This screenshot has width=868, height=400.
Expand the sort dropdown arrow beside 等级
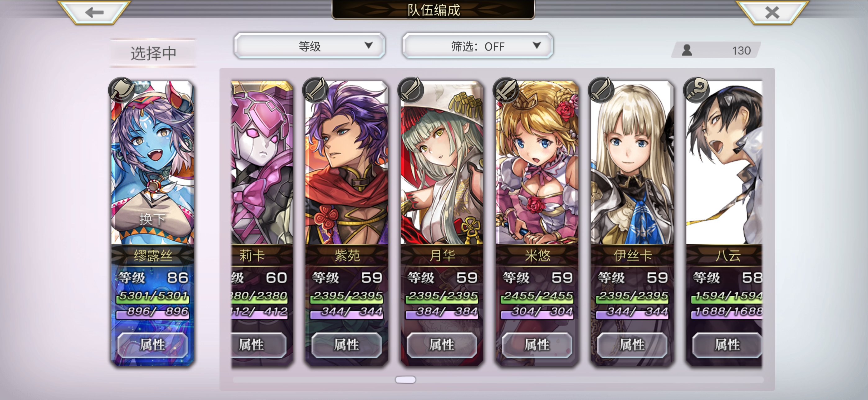point(368,45)
